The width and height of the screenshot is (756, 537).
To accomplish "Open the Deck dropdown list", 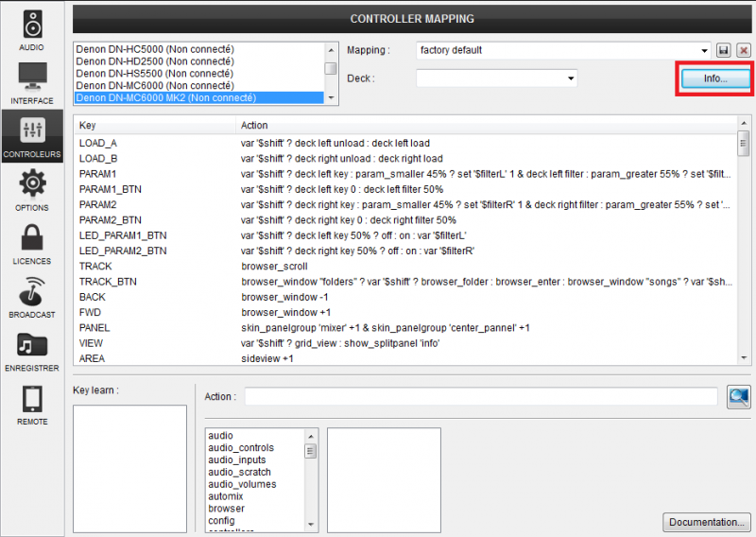I will click(571, 78).
